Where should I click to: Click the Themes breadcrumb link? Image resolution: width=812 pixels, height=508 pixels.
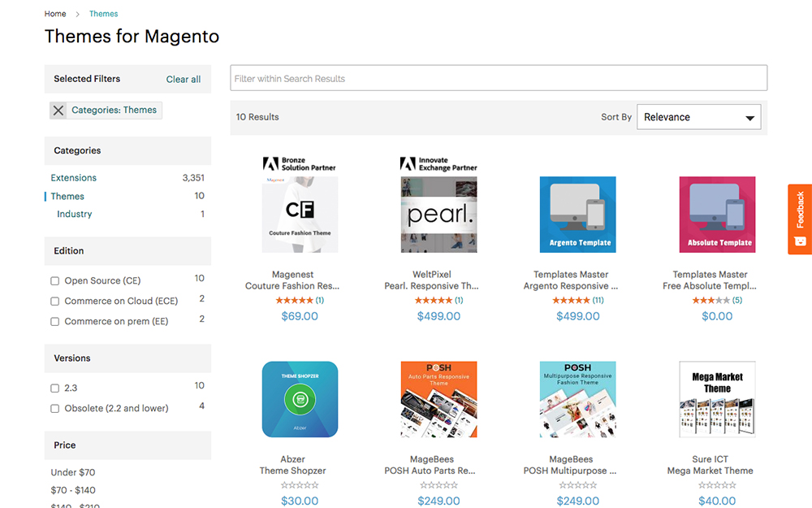(104, 14)
